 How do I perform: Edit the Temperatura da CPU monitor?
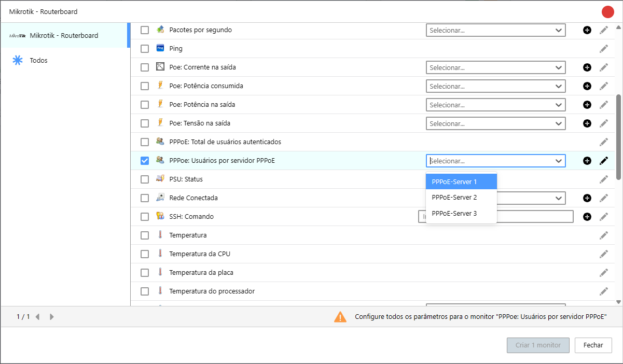point(603,254)
